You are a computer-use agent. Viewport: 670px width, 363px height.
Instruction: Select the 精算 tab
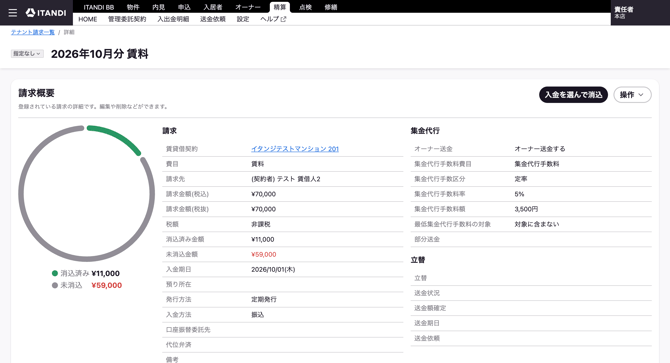[280, 7]
